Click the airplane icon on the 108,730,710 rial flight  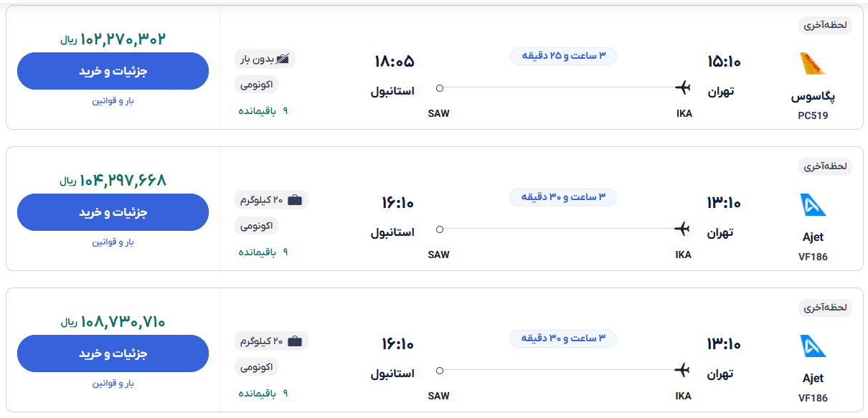[682, 370]
